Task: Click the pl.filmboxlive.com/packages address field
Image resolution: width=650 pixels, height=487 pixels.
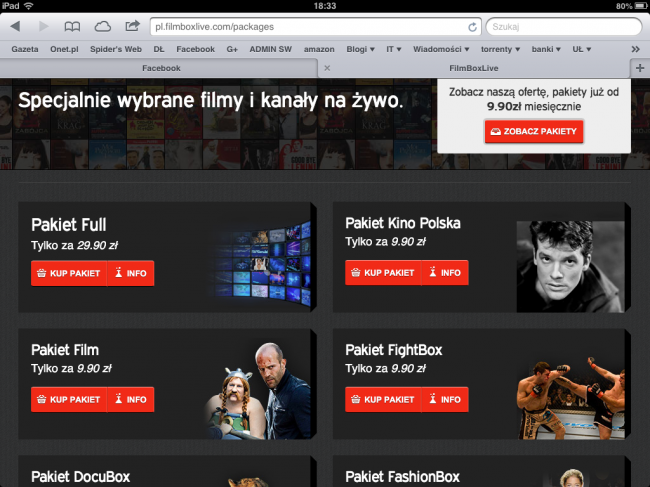Action: 315,27
